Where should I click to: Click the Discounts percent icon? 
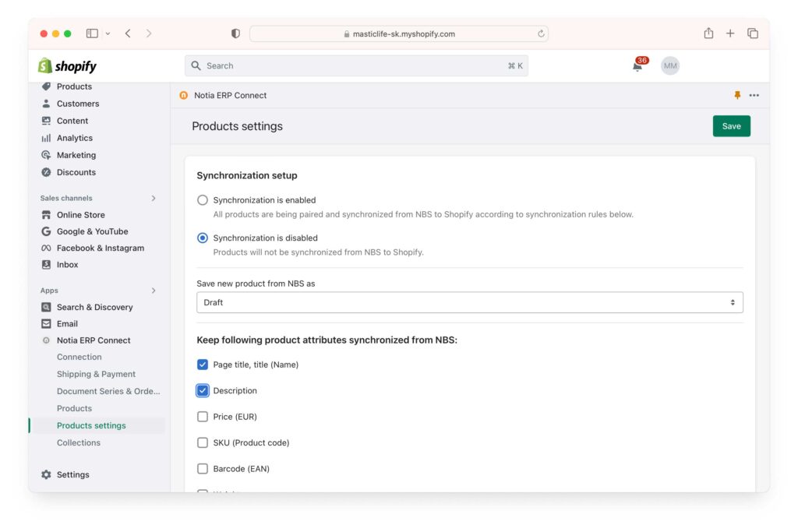(46, 172)
